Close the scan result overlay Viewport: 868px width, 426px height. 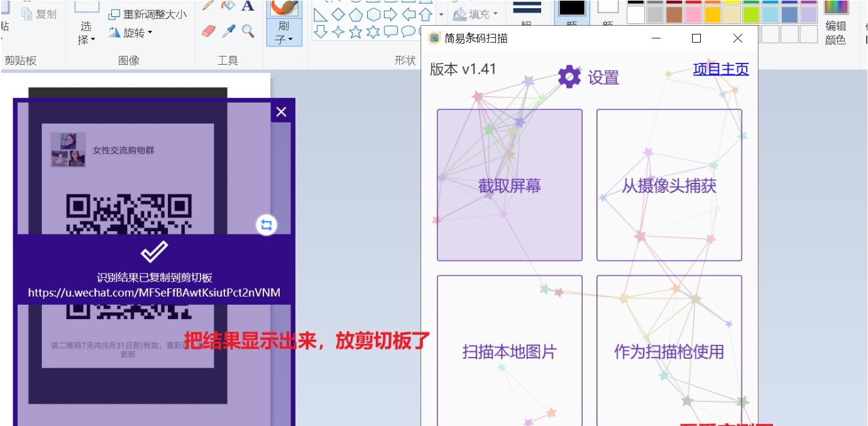coord(281,112)
